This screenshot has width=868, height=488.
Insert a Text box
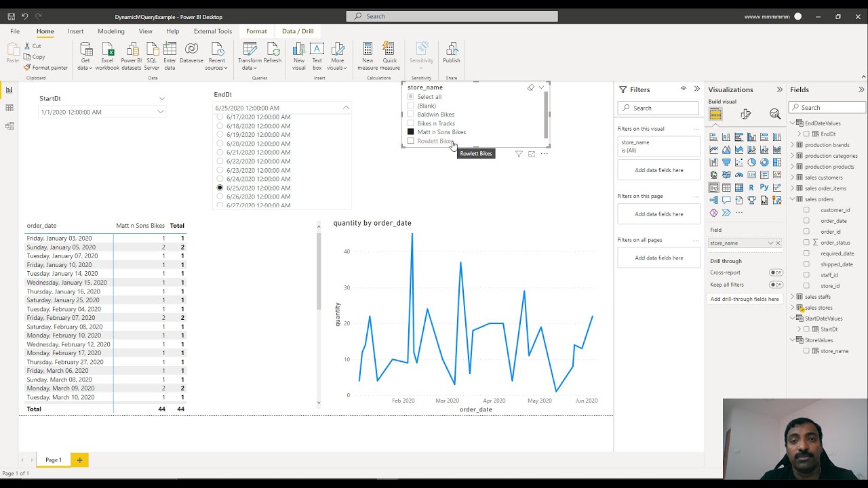tap(317, 56)
